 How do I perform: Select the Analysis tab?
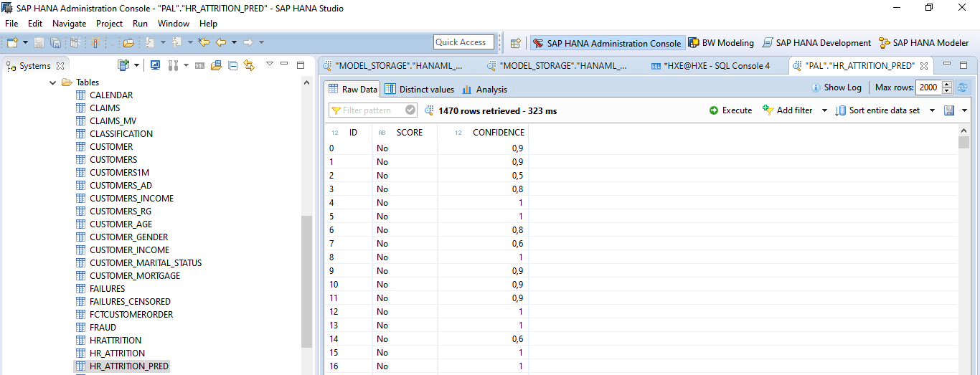coord(485,90)
